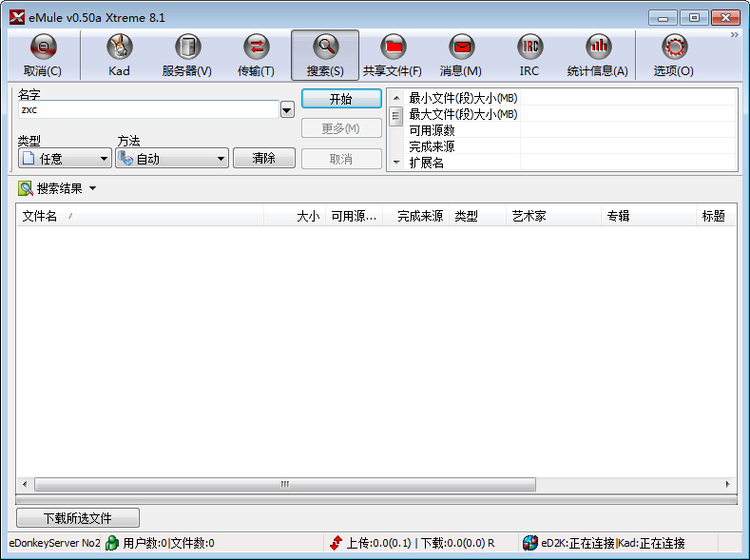
Task: Click the user count status icon
Action: [x=112, y=543]
